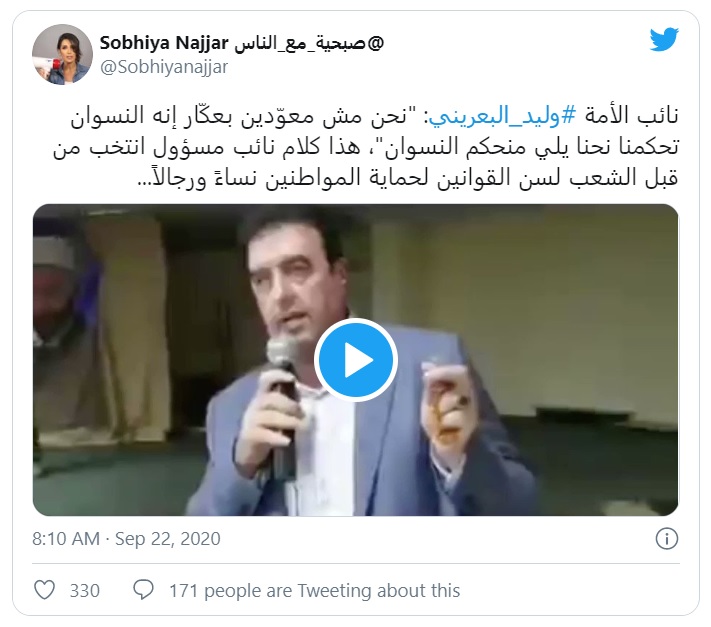This screenshot has height=627, width=711.
Task: Click the Arabic name @صبحية_مع_الناس
Action: [309, 44]
